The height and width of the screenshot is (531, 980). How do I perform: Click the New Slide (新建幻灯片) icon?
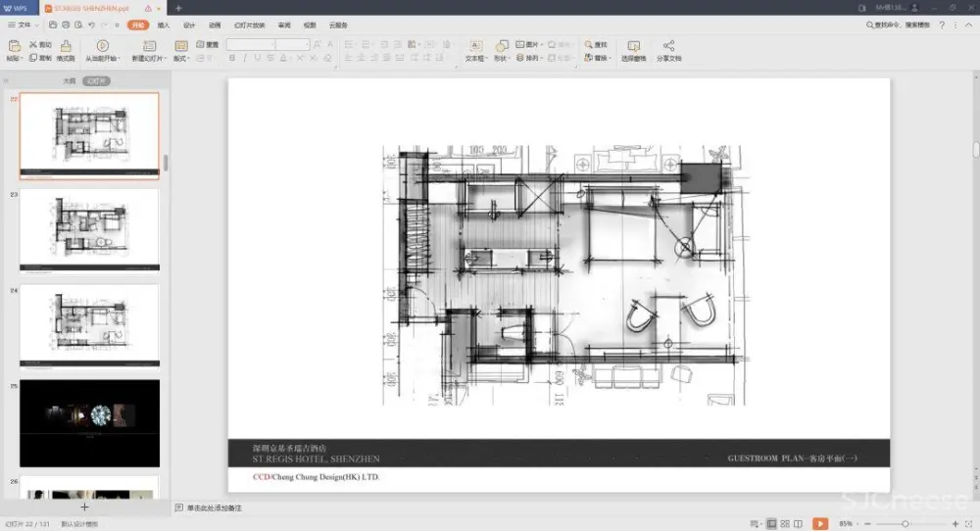pyautogui.click(x=150, y=46)
